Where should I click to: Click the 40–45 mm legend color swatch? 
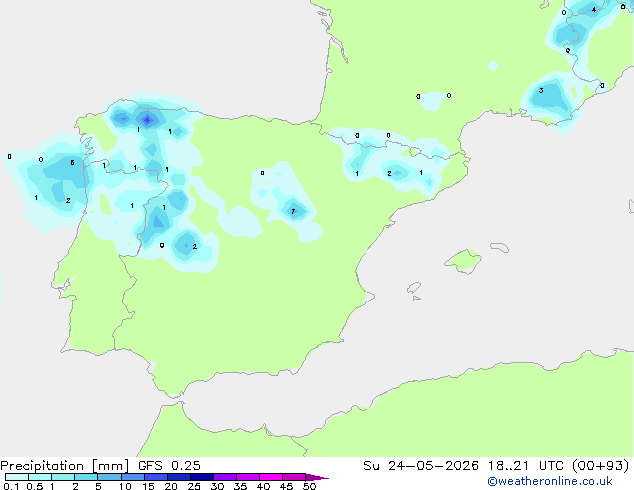(x=271, y=477)
